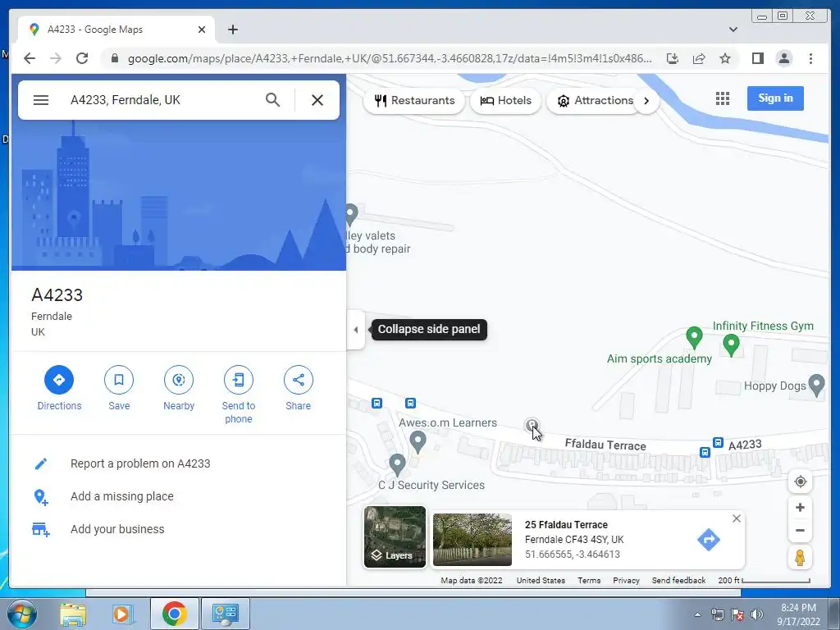Open Windows Media Player from taskbar
Screen dimensions: 840x630
point(122,614)
